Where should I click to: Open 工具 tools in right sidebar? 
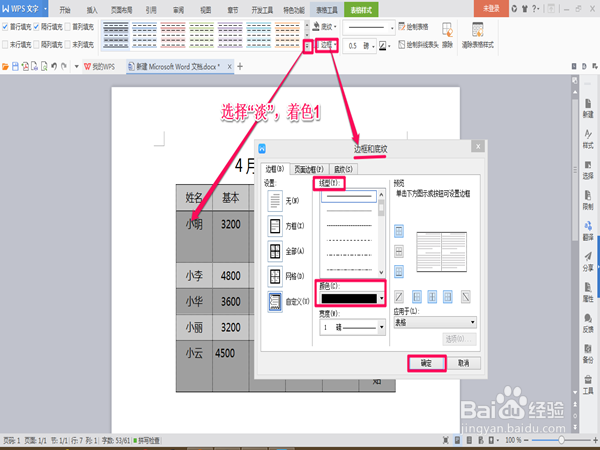(x=588, y=384)
